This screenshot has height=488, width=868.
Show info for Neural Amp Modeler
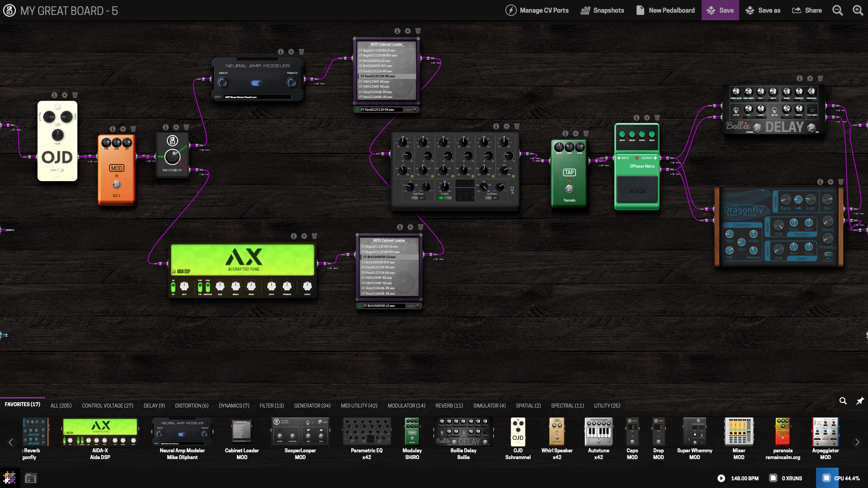point(281,52)
